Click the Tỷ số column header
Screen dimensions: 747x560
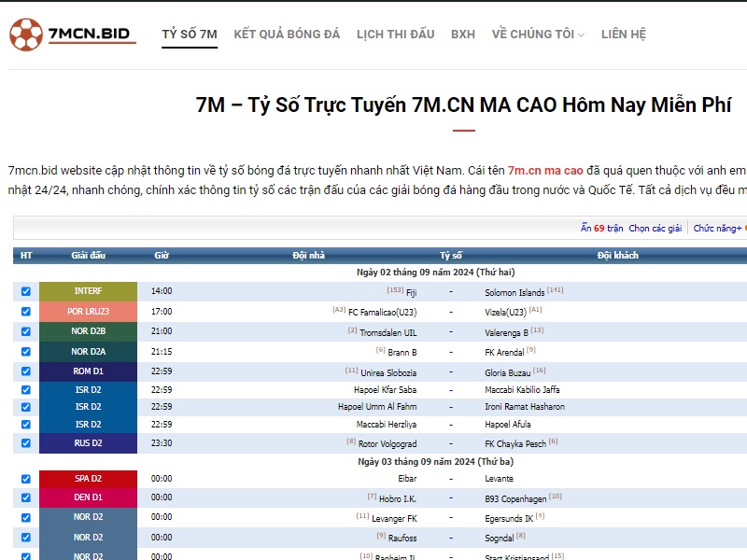tap(451, 255)
